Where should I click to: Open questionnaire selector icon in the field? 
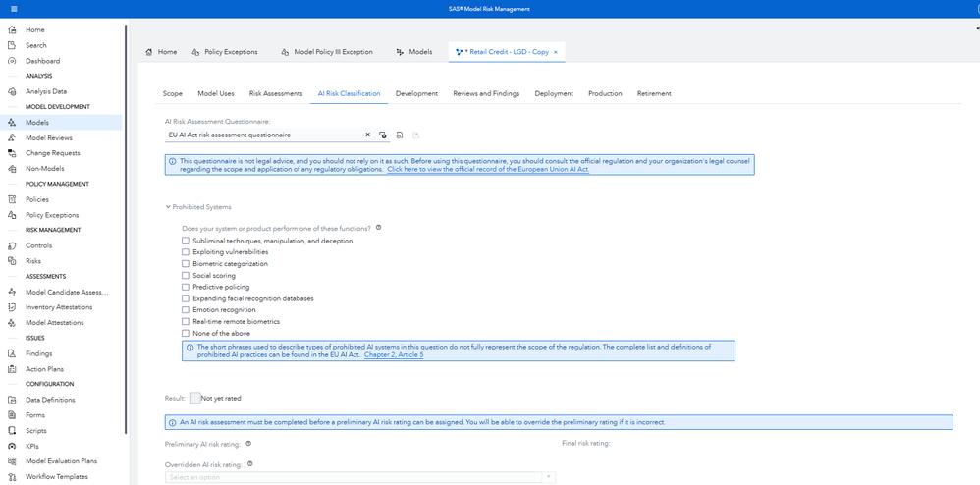pyautogui.click(x=383, y=135)
